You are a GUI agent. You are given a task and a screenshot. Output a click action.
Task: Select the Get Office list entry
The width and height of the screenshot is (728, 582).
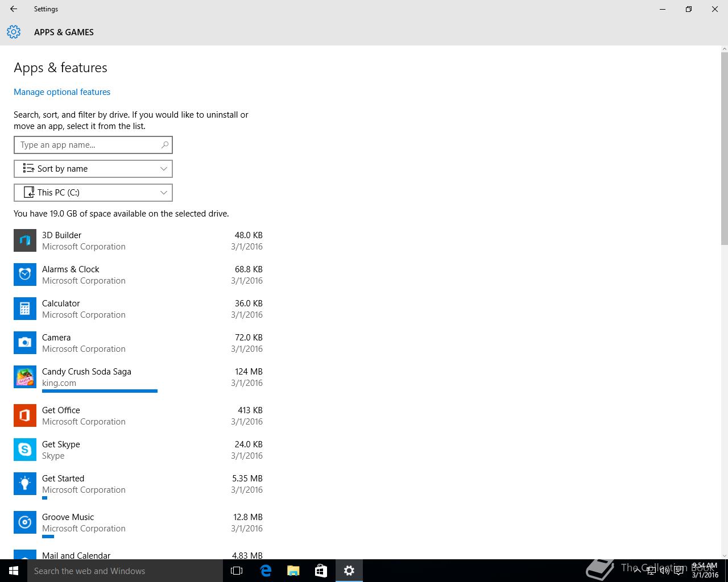point(138,415)
